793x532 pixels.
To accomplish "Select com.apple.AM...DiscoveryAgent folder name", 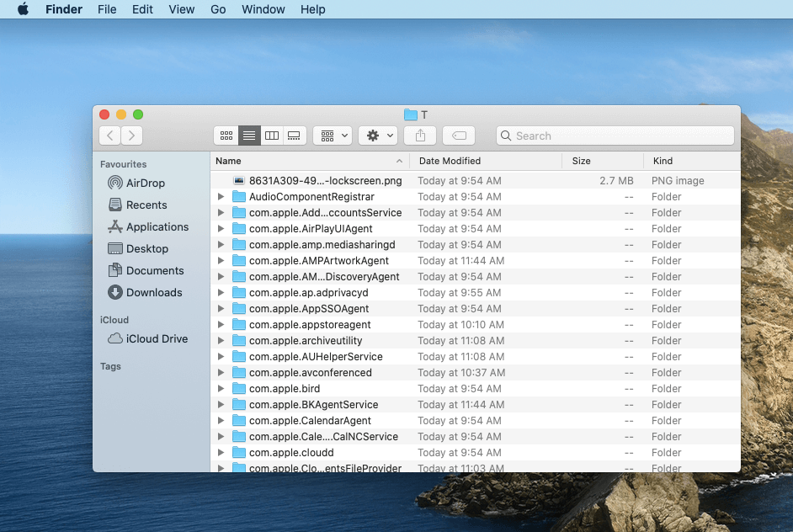I will (x=324, y=277).
